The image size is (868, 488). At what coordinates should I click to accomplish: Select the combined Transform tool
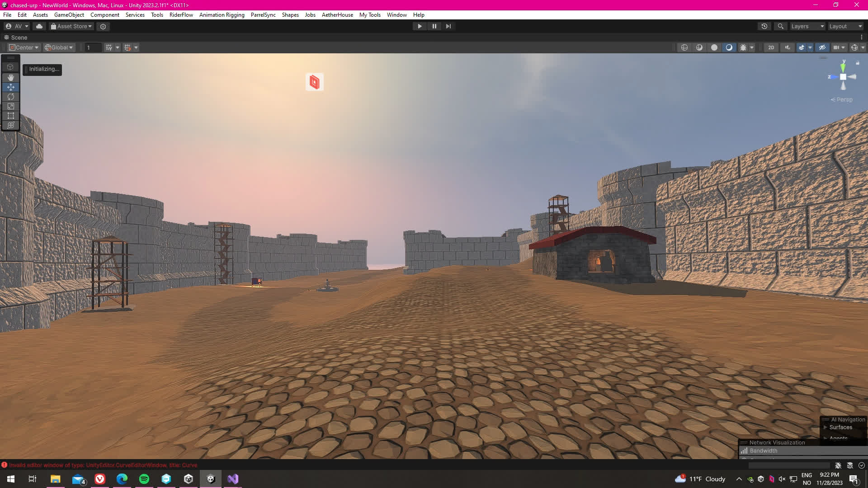(x=10, y=125)
